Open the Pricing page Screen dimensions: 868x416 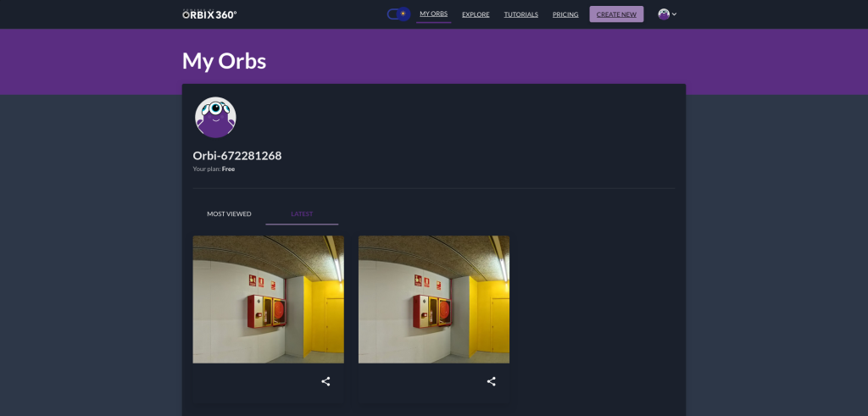565,14
